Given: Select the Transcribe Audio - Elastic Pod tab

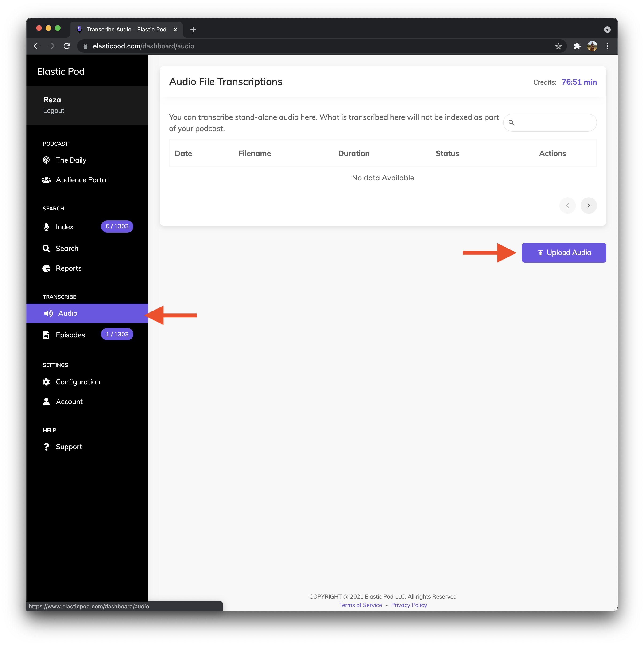Looking at the screenshot, I should [126, 29].
